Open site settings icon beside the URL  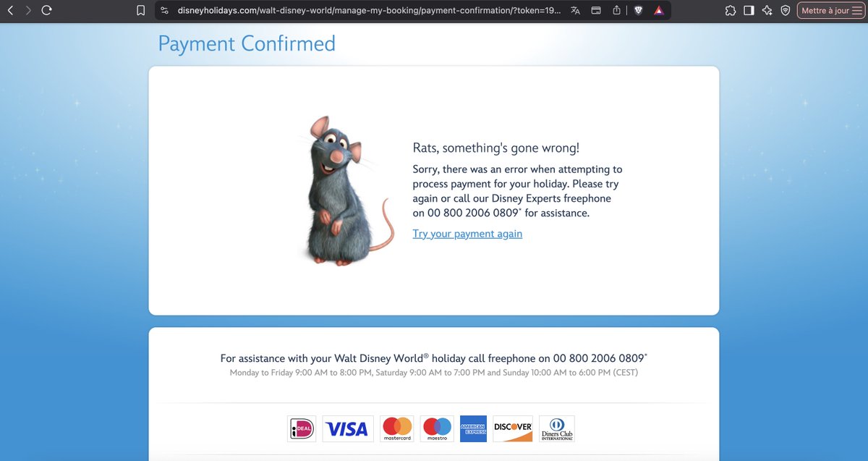[165, 11]
